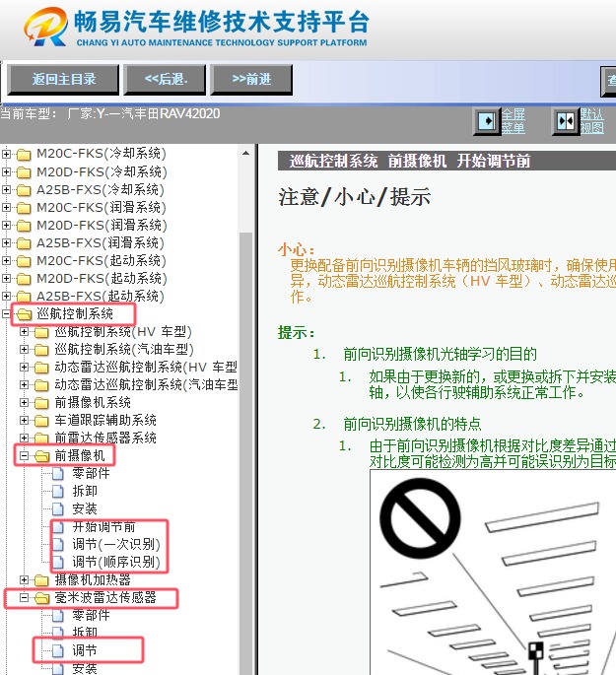616x675 pixels.
Task: Collapse the 巡航控制系统 root node
Action: pyautogui.click(x=6, y=313)
